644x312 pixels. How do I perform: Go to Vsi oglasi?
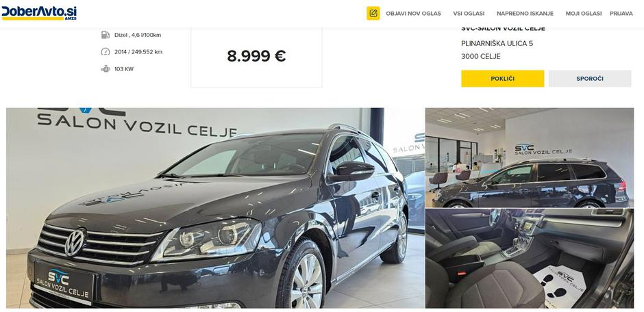(469, 14)
